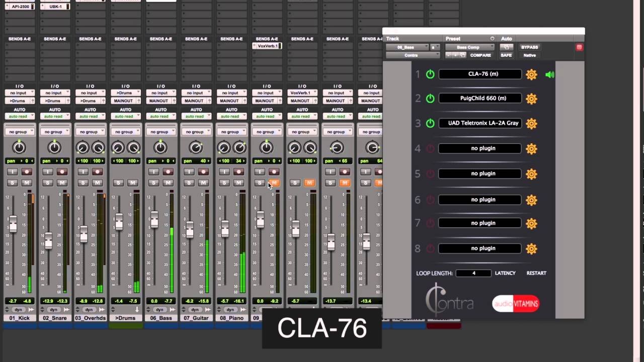
Task: Open settings gear for PuigChild 660 slot
Action: click(x=531, y=99)
